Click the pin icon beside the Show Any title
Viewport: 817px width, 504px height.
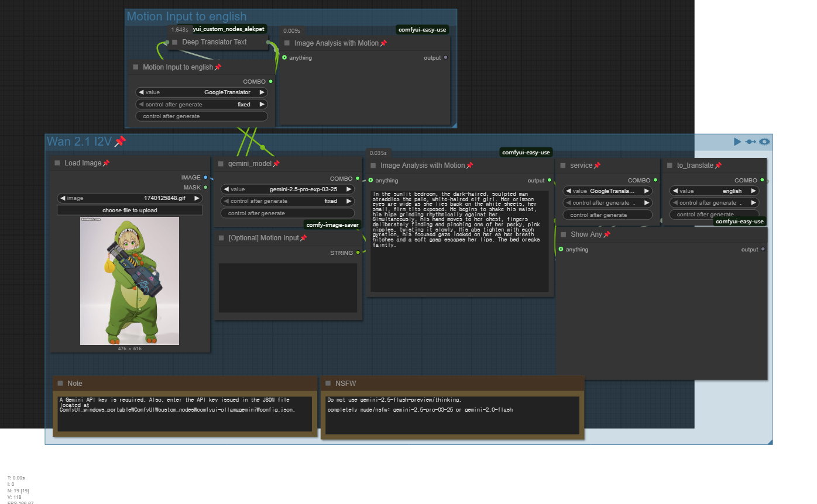(x=607, y=234)
